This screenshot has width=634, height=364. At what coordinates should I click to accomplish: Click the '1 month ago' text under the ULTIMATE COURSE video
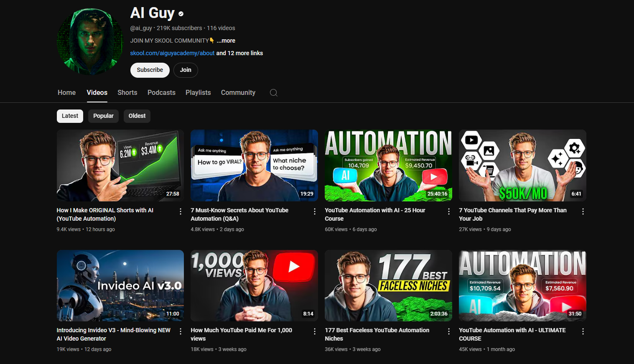click(x=501, y=349)
